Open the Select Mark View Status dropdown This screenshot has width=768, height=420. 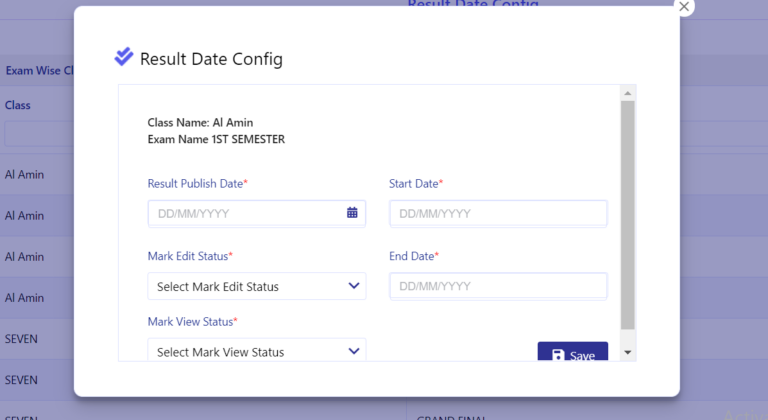(257, 350)
